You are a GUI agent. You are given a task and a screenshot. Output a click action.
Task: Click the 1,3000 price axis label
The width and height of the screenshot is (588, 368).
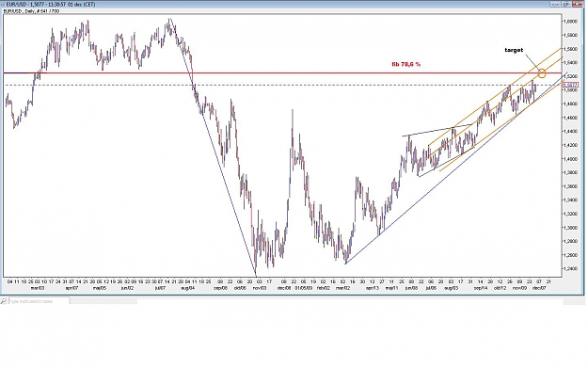[x=570, y=228]
